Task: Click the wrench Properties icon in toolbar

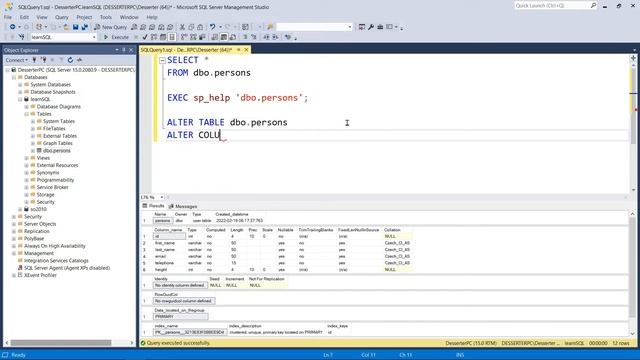Action: [x=371, y=27]
